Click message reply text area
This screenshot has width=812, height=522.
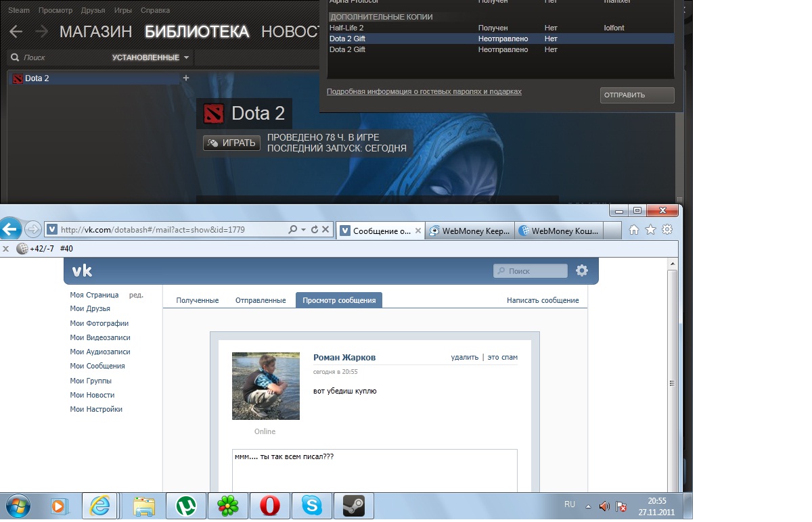[374, 471]
